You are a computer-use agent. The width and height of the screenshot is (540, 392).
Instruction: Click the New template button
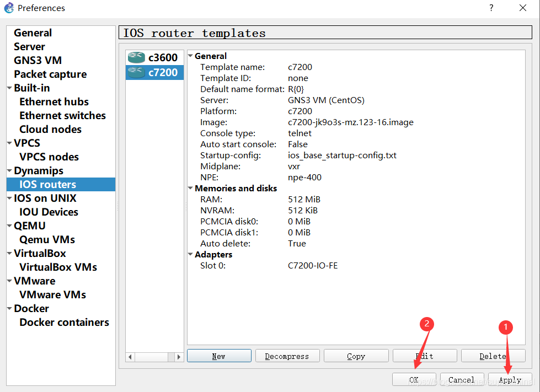coord(219,356)
